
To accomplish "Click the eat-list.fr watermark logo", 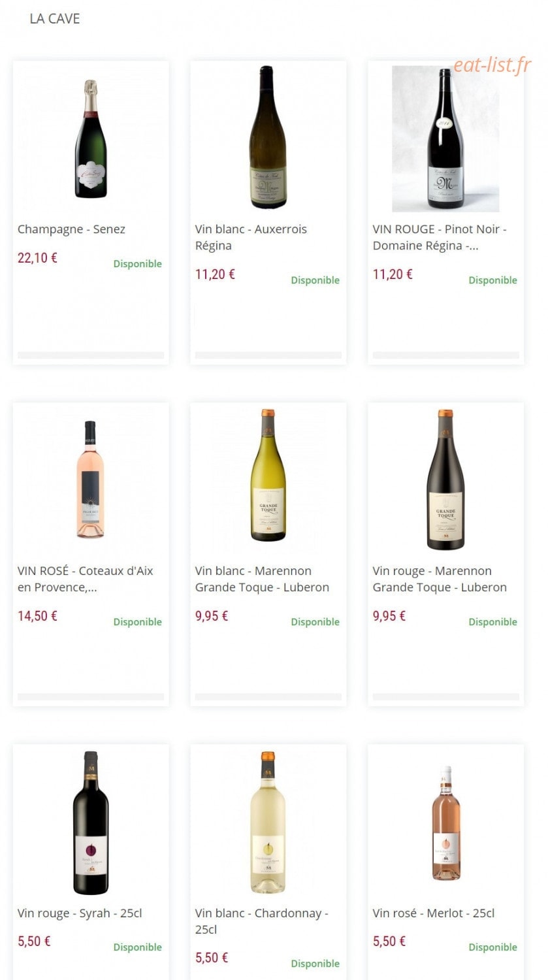I will tap(492, 65).
